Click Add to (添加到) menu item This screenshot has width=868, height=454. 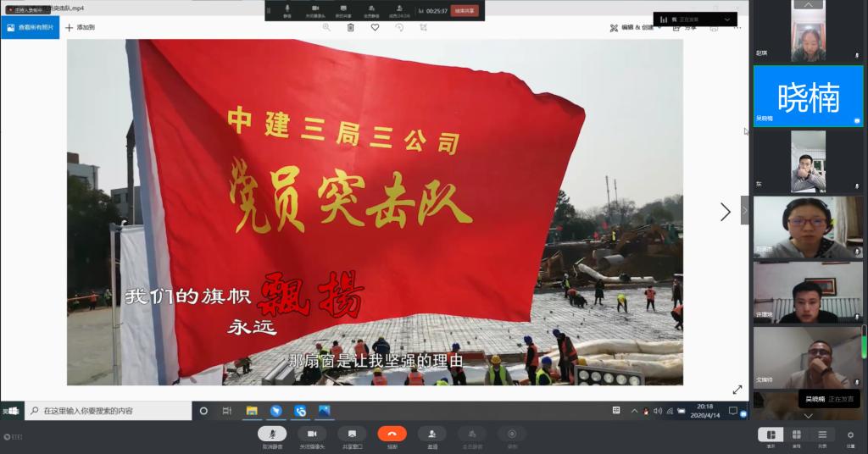point(81,27)
